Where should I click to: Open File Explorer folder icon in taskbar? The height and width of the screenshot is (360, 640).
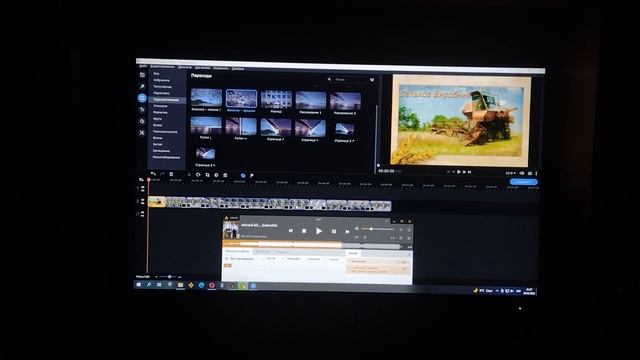[x=180, y=285]
